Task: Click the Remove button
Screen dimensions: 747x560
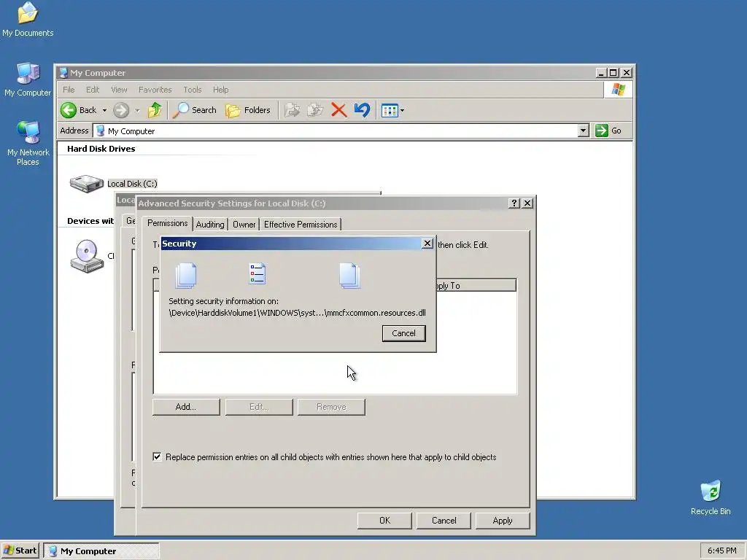Action: (x=331, y=407)
